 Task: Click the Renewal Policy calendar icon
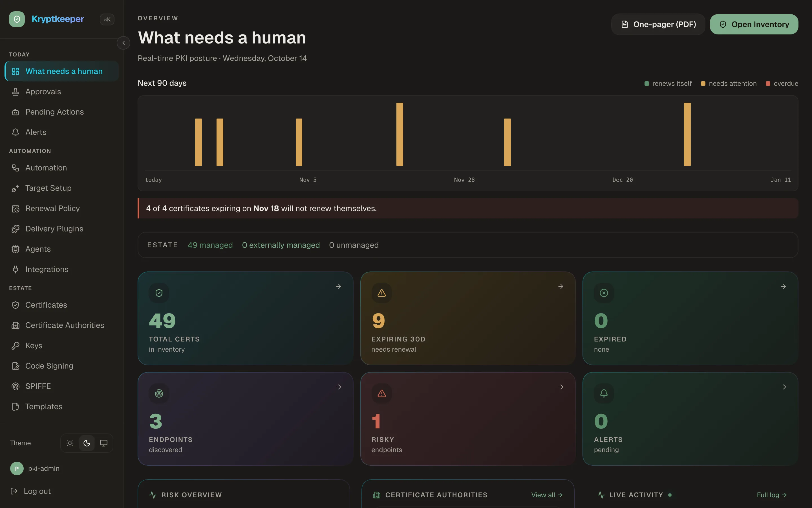pyautogui.click(x=16, y=208)
